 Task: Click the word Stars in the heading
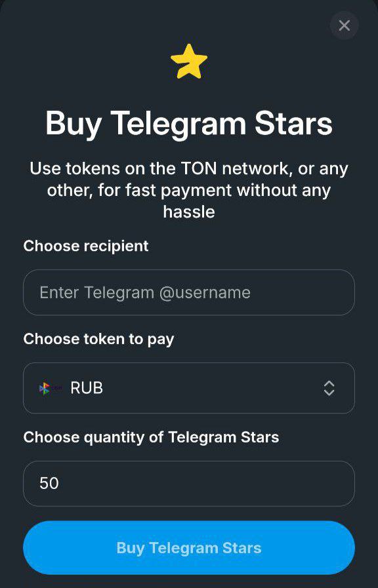(x=293, y=124)
